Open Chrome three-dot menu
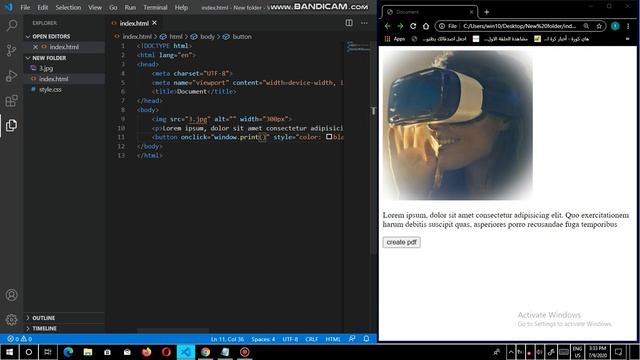Image resolution: width=640 pixels, height=360 pixels. [628, 26]
